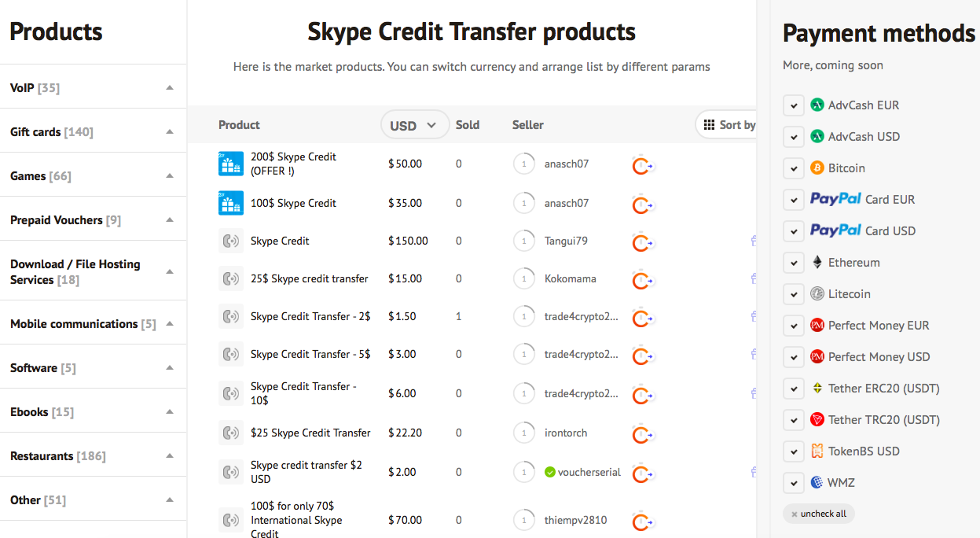
Task: Open 100$ for only 70$ International Skype Credit
Action: click(297, 520)
